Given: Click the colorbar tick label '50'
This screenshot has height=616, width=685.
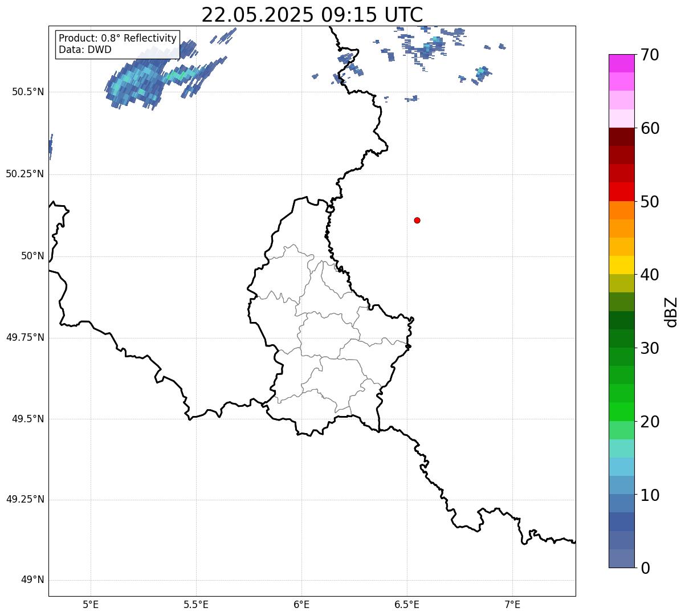Looking at the screenshot, I should tap(650, 202).
